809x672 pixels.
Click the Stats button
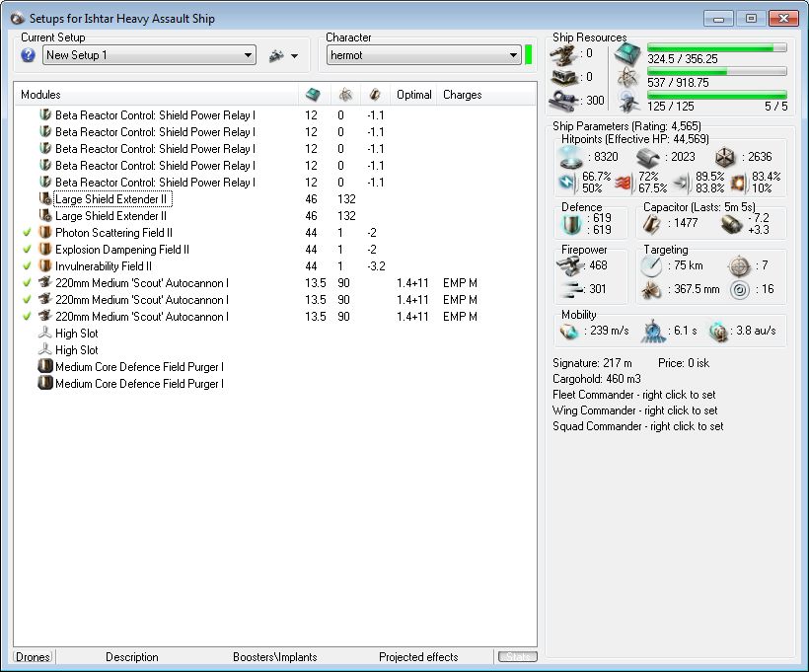pyautogui.click(x=518, y=656)
